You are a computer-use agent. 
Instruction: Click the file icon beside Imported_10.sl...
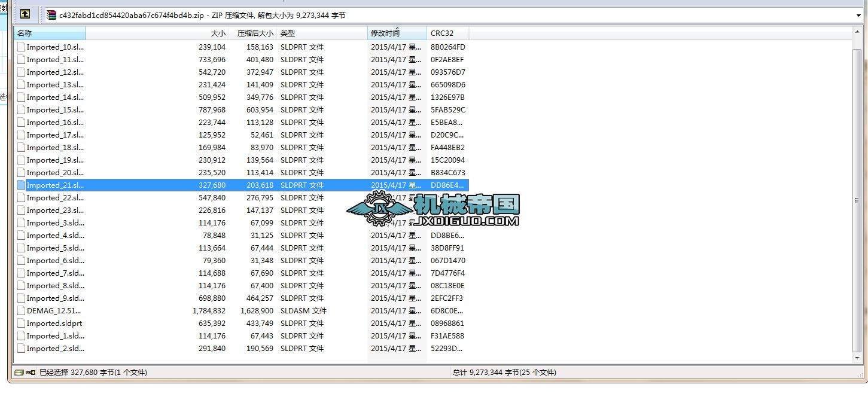21,47
